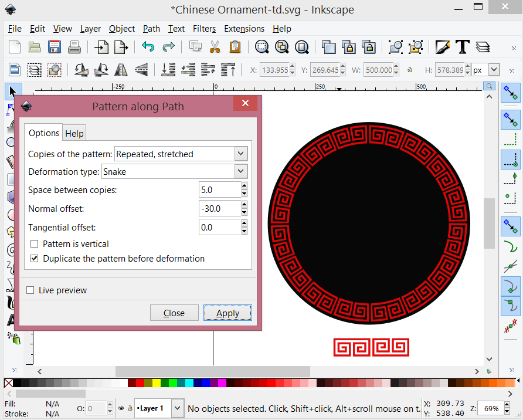Turn on Live preview
Screen dimensions: 523x420
coord(30,289)
